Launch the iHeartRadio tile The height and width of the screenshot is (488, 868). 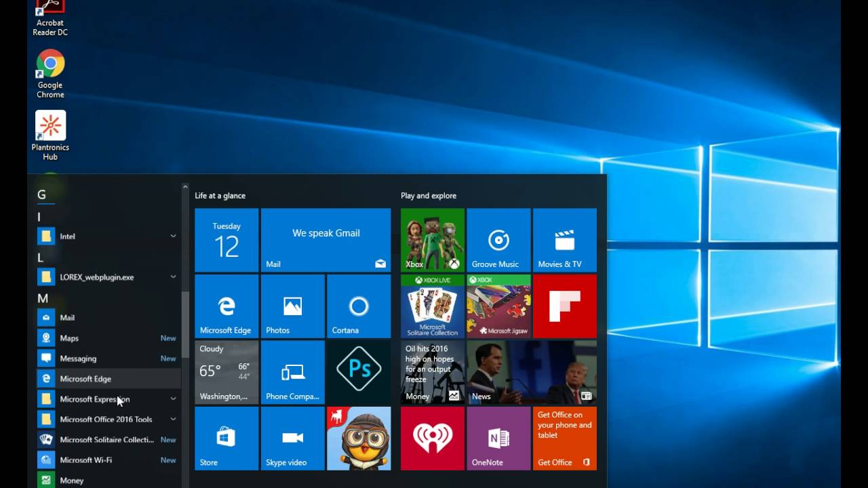coord(433,439)
